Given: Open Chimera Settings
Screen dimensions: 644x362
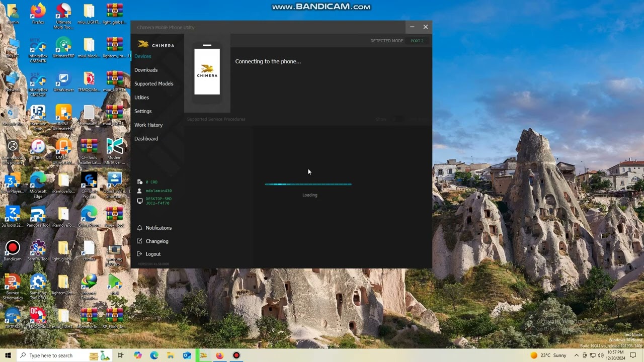Looking at the screenshot, I should 143,111.
